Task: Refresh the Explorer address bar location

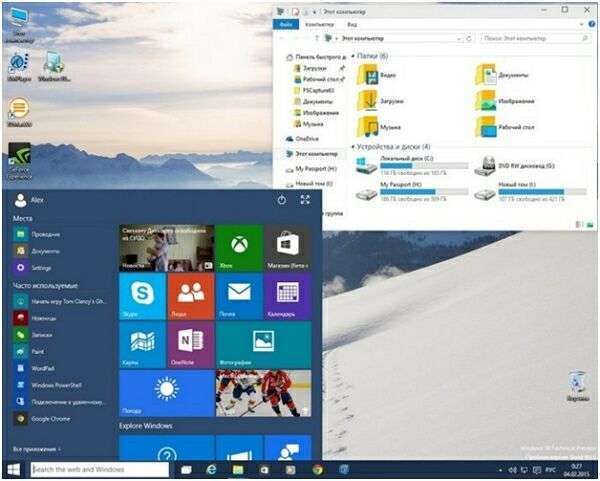Action: [468, 38]
